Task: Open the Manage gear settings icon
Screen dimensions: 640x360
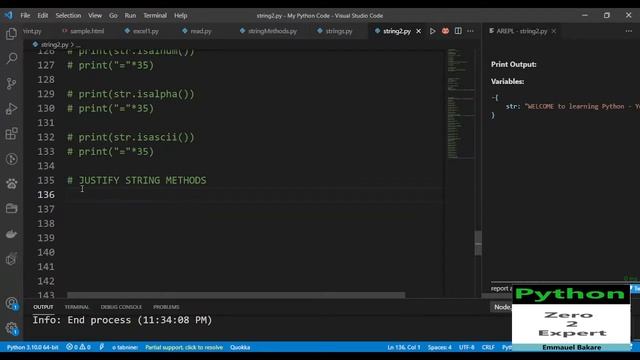Action: 11,328
